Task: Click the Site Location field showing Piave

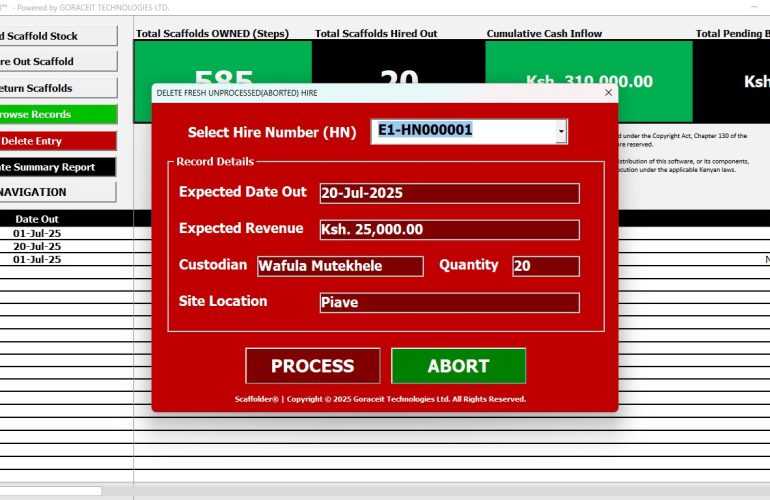Action: 449,302
